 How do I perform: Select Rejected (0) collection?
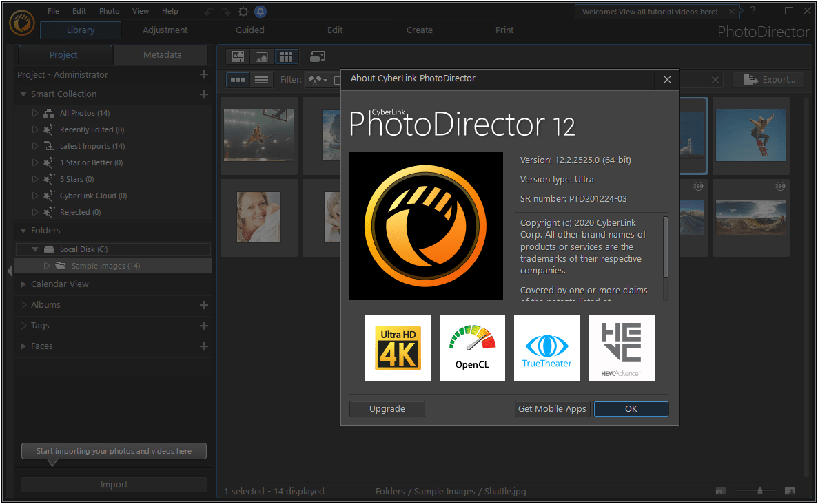click(x=81, y=212)
